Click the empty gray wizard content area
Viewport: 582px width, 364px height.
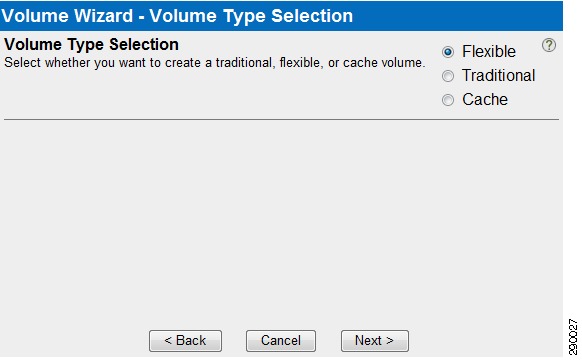click(281, 223)
